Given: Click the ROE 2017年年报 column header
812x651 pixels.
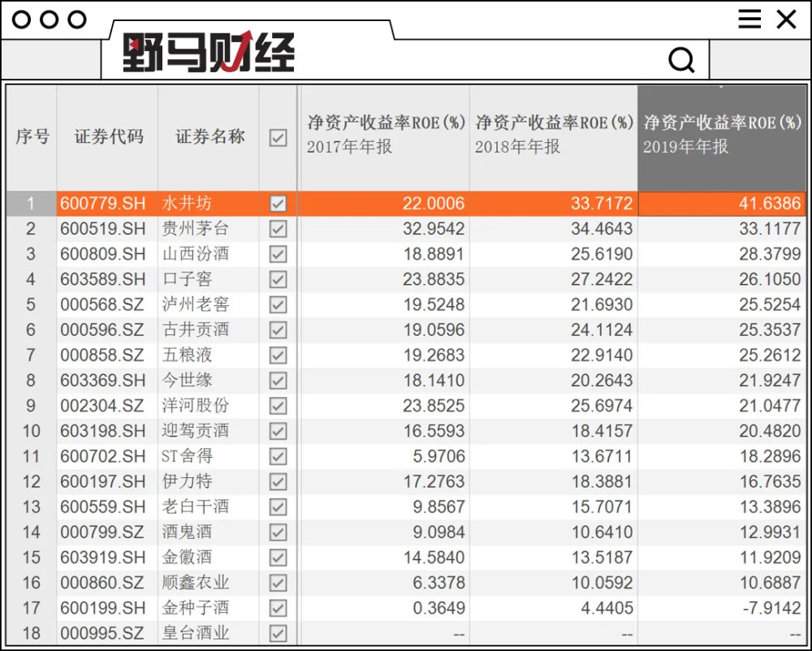Looking at the screenshot, I should coord(385,137).
